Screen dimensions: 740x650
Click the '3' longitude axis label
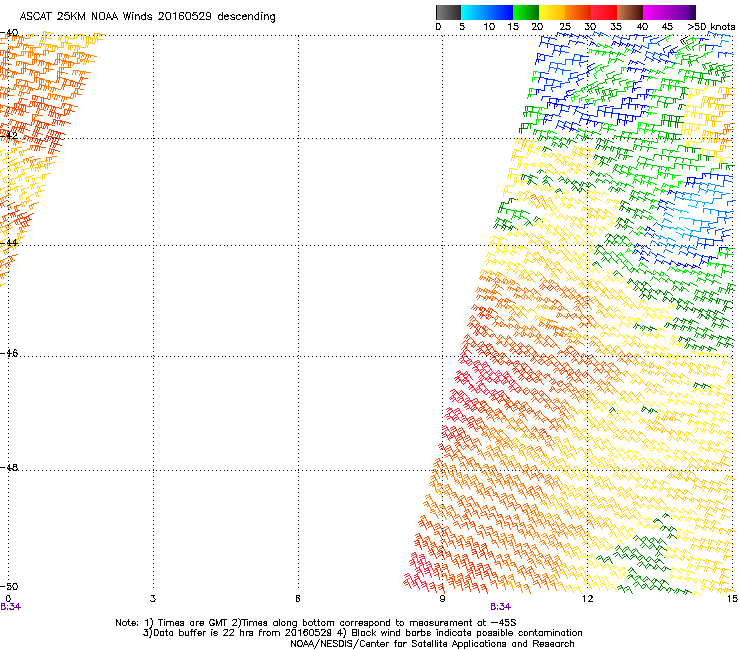coord(153,599)
